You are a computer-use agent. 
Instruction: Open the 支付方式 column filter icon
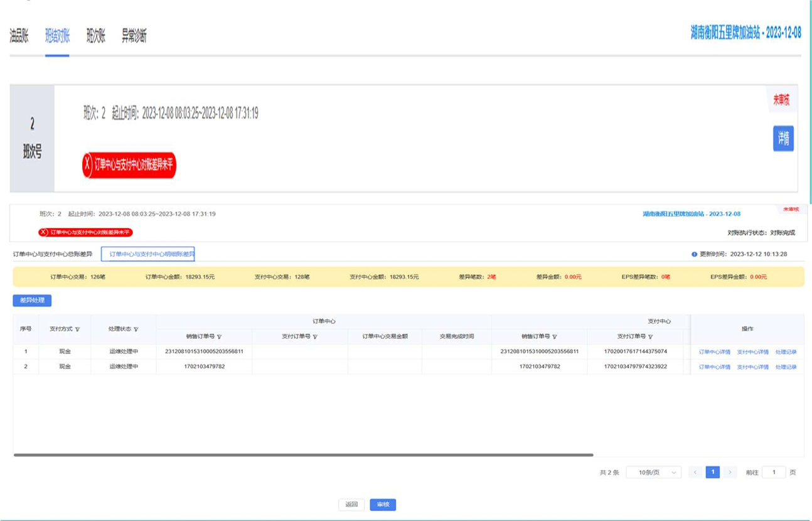[x=77, y=329]
